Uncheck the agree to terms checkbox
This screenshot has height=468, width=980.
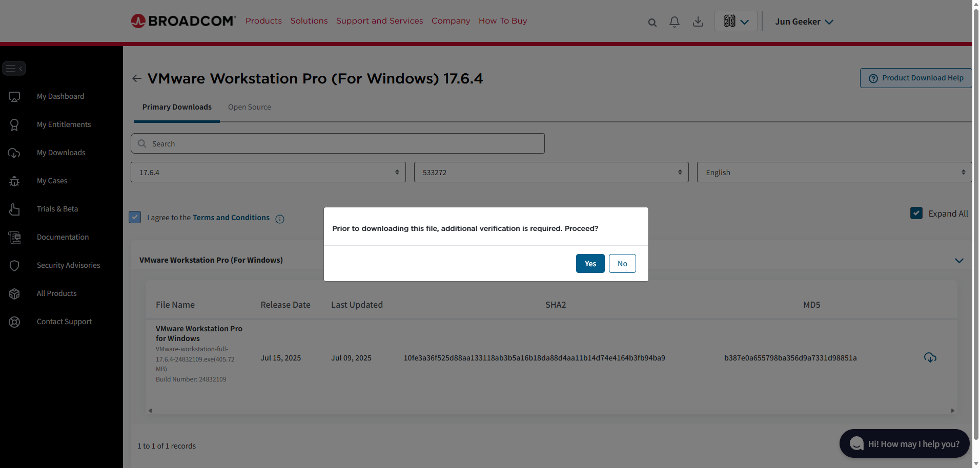135,217
